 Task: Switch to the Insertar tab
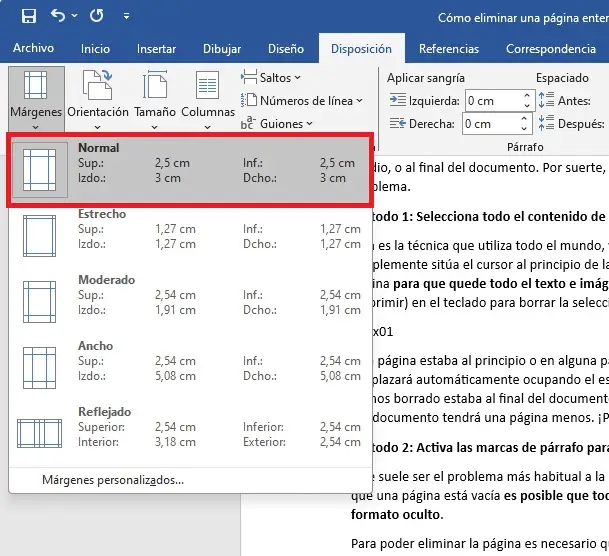point(156,49)
